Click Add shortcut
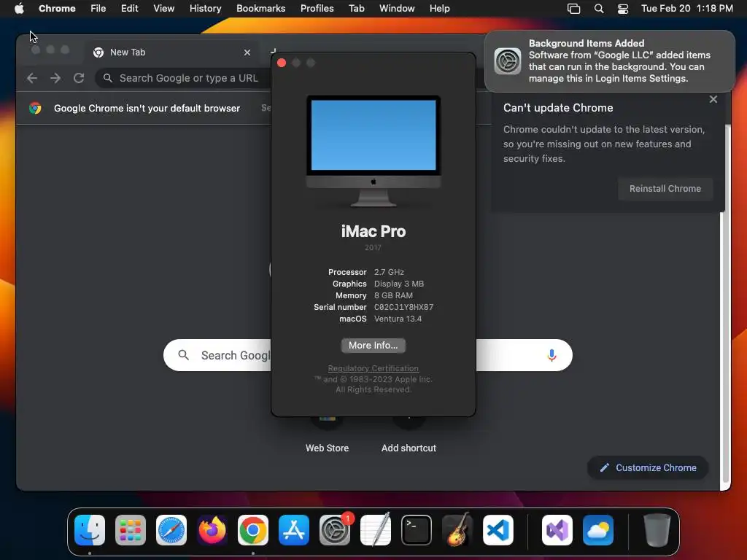 coord(409,436)
